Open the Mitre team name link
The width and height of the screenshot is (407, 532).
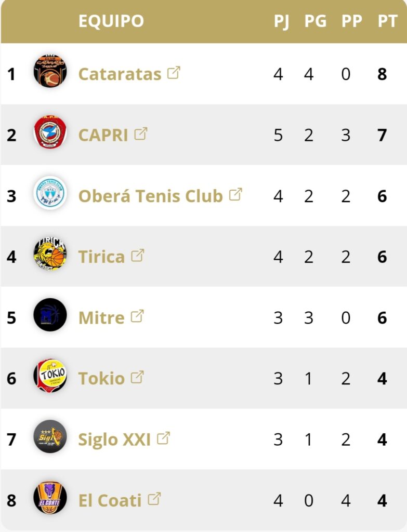pyautogui.click(x=101, y=317)
